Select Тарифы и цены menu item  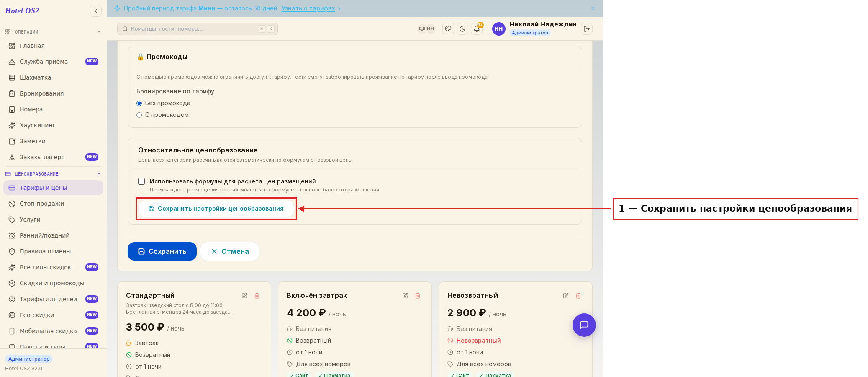point(53,188)
